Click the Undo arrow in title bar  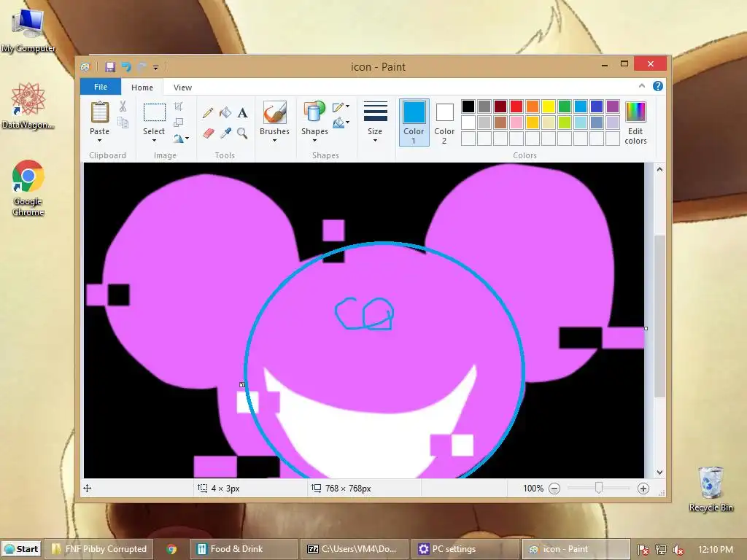pos(126,67)
